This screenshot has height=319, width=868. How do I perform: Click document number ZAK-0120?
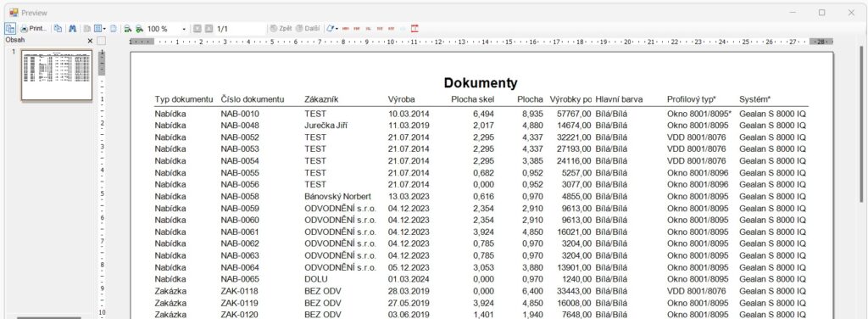[x=239, y=314]
